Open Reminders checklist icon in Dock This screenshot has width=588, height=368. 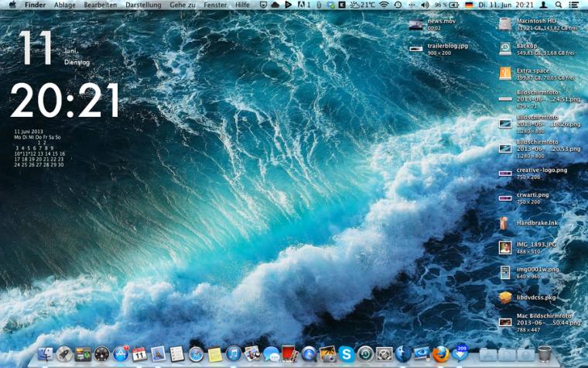coord(177,354)
